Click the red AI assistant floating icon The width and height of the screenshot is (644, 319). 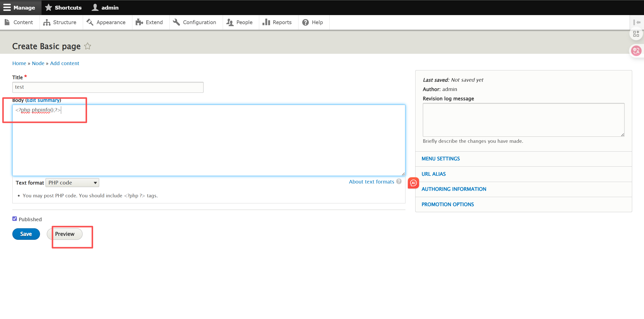413,183
